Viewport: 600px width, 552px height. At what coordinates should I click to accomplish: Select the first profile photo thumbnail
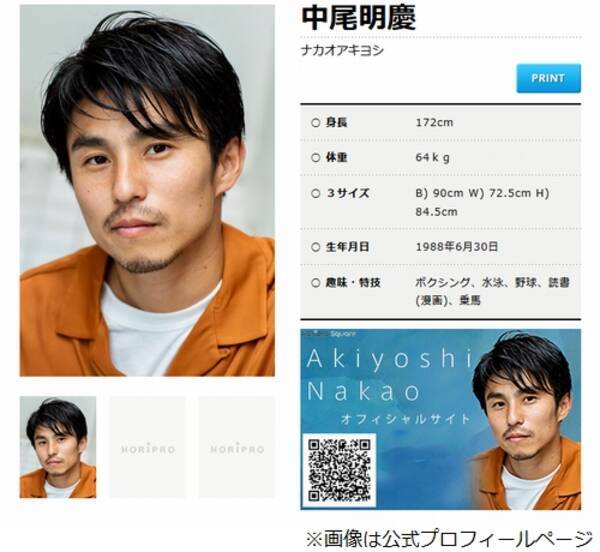[58, 447]
